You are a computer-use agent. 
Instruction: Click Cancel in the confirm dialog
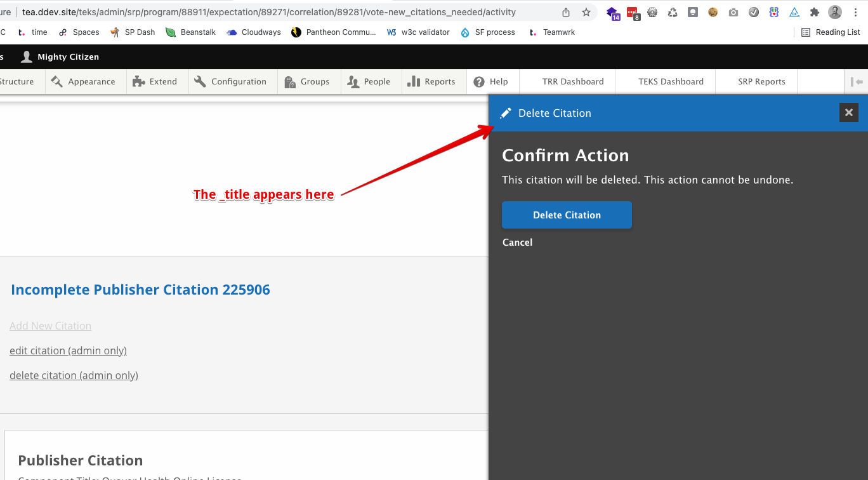[x=517, y=243]
